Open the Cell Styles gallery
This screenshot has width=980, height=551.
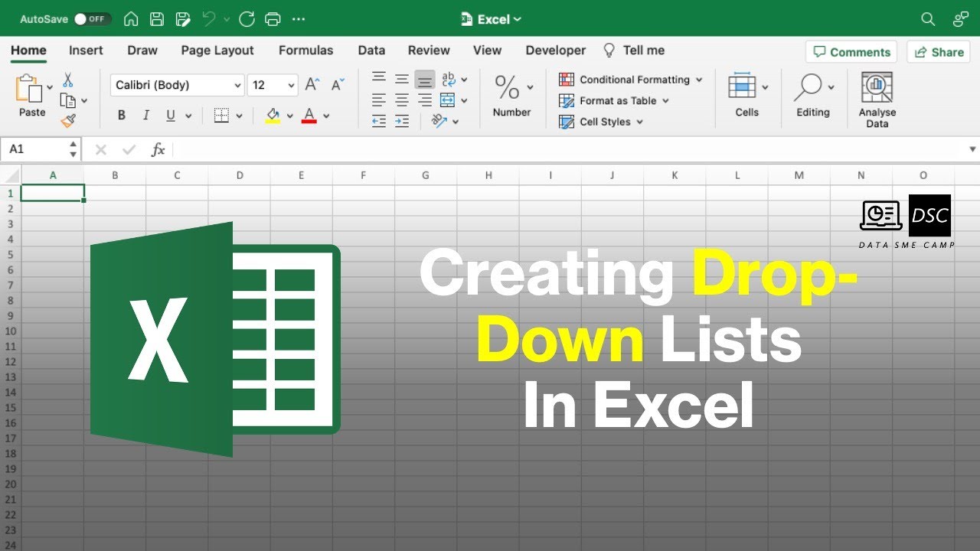tap(601, 122)
